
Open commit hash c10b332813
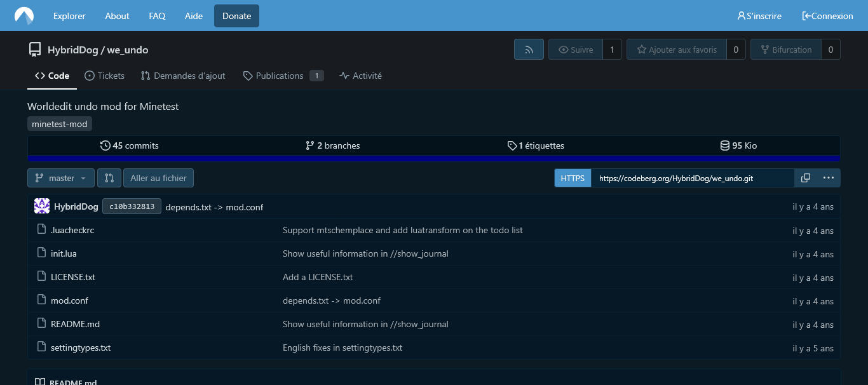(132, 206)
